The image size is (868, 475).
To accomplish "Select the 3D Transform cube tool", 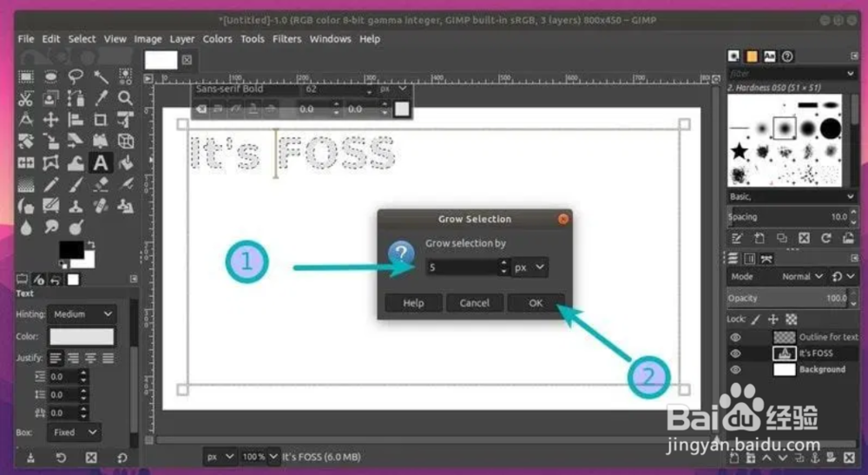I will (126, 142).
